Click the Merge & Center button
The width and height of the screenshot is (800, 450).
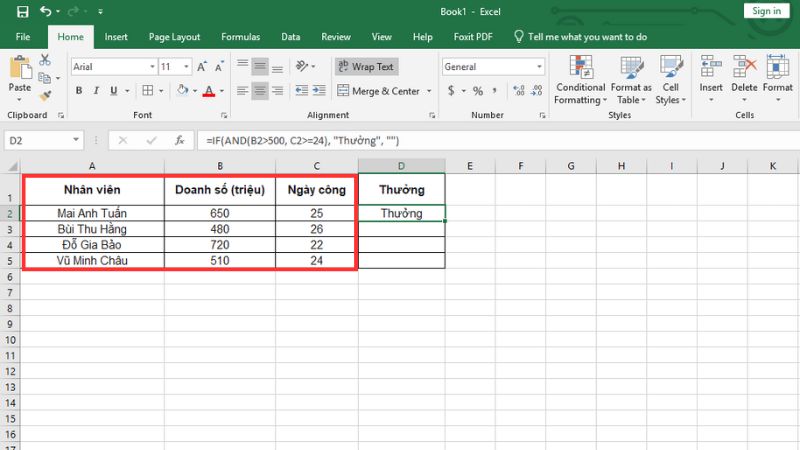[378, 91]
